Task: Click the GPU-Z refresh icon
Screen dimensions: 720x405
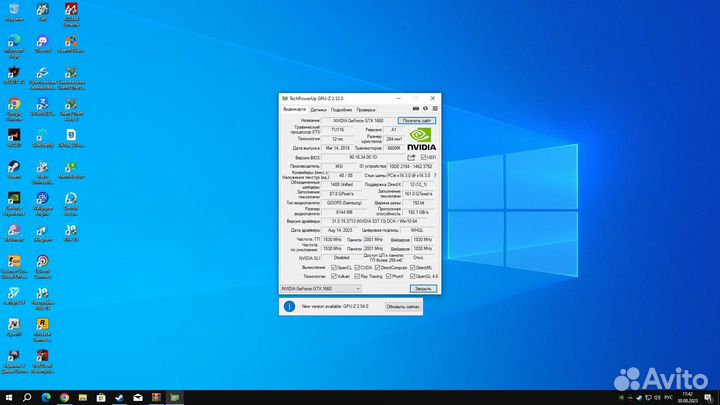Action: (425, 109)
